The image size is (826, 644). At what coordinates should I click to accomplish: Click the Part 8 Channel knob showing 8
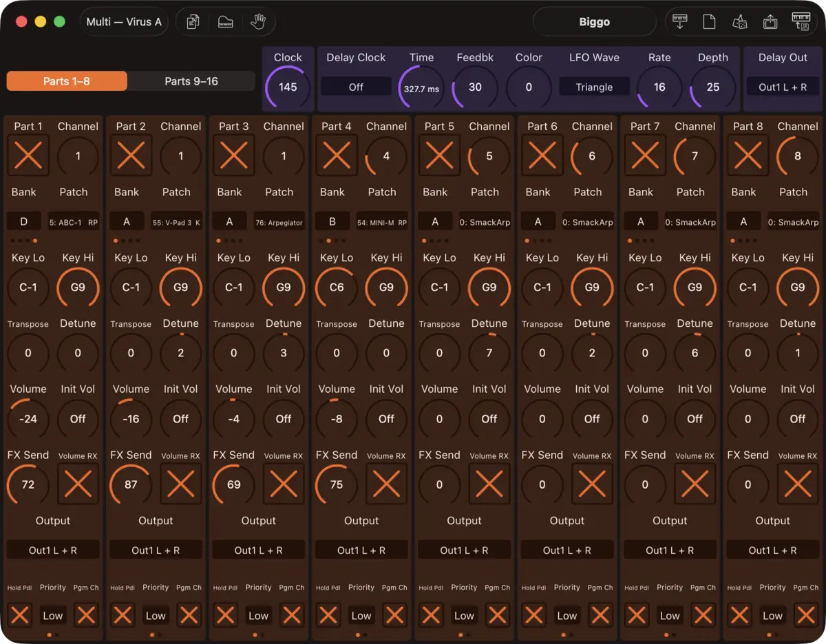pyautogui.click(x=798, y=155)
